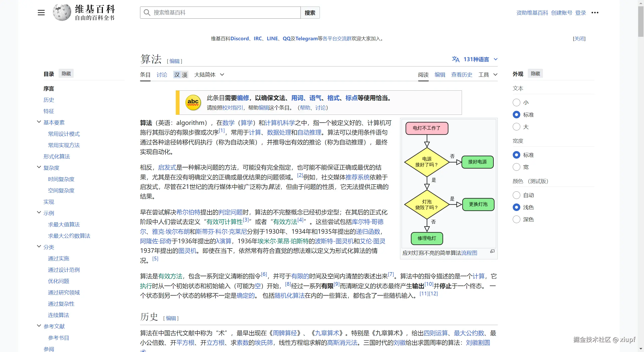The width and height of the screenshot is (644, 352).
Task: Collapse the 基本要素 section in contents
Action: click(x=39, y=122)
